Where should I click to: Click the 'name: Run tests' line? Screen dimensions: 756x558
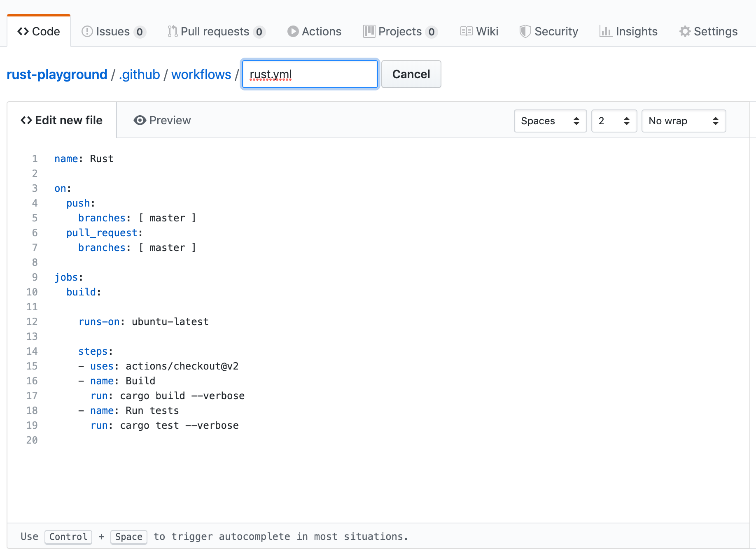[129, 411]
